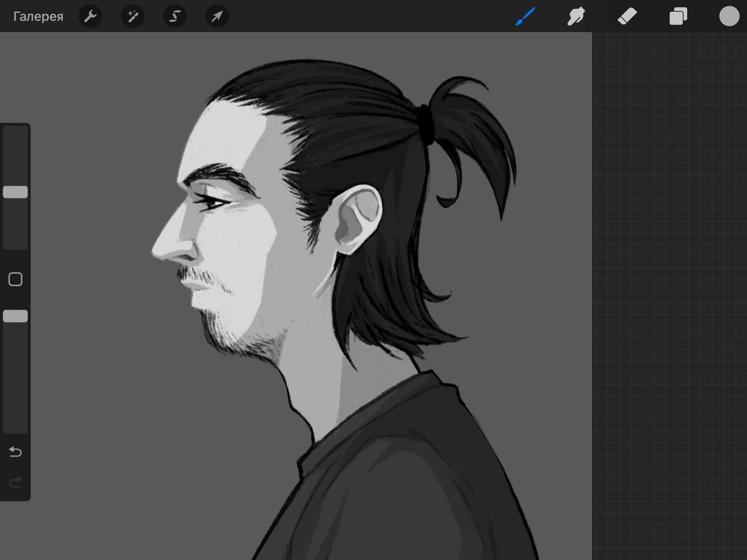Open the Adjustments magic wand menu

click(133, 16)
